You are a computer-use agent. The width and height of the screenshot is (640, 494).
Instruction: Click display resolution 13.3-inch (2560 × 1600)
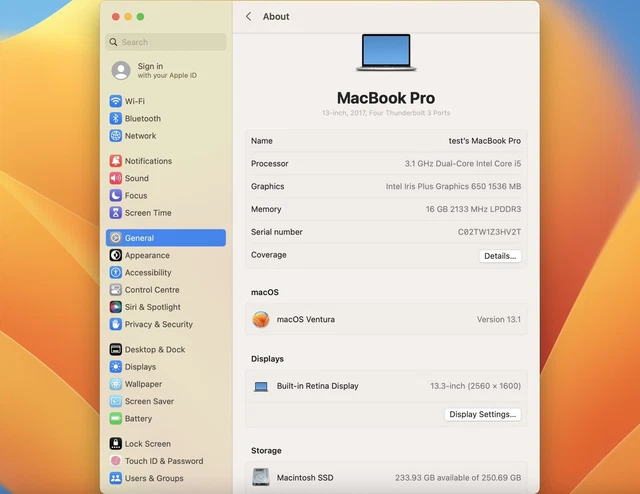[476, 386]
